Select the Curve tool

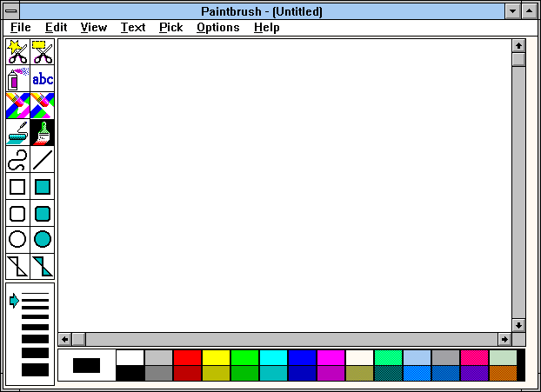coord(18,159)
